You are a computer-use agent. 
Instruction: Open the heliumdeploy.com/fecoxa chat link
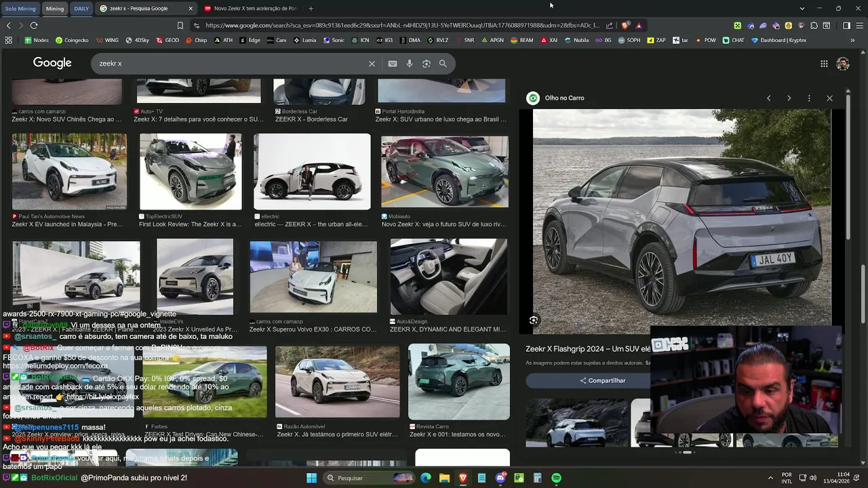click(x=55, y=366)
